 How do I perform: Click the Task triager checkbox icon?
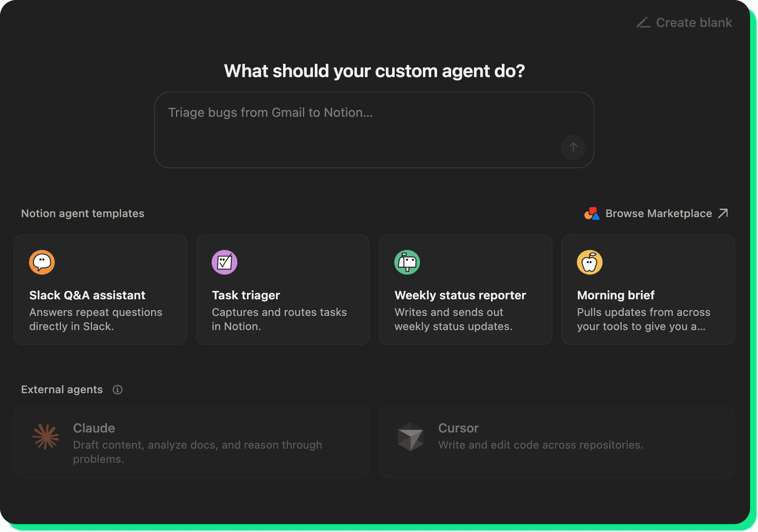[x=224, y=262]
